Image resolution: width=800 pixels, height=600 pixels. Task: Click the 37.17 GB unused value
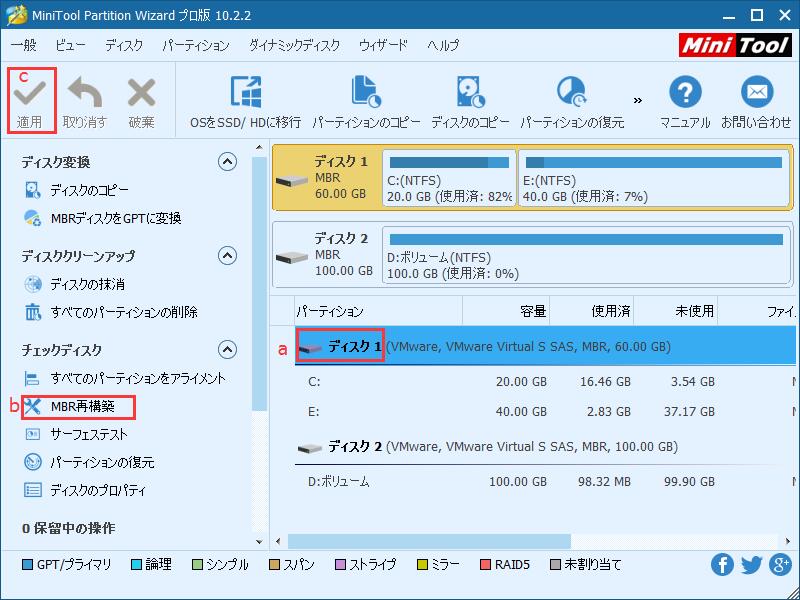pyautogui.click(x=689, y=412)
